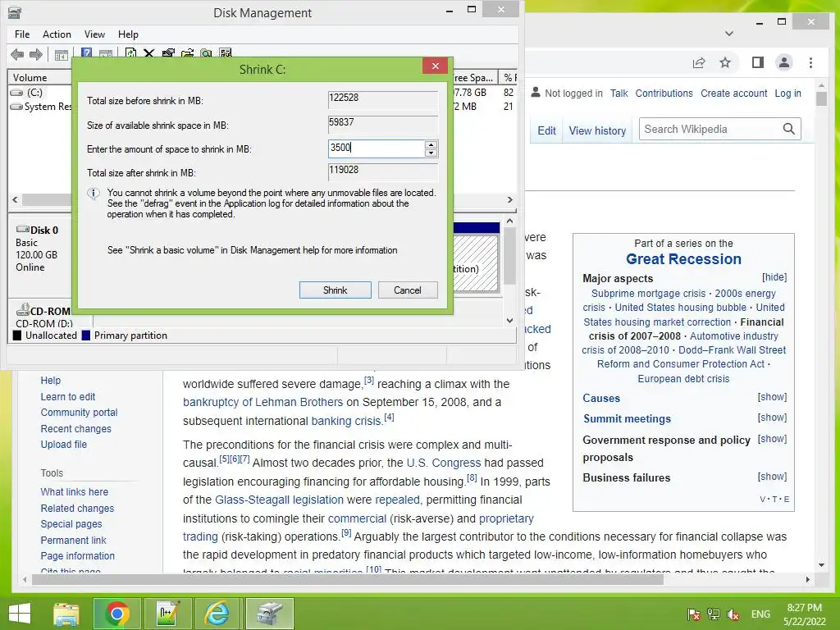Switch to the Edit tab on Wikipedia
Image resolution: width=840 pixels, height=630 pixels.
pos(546,130)
